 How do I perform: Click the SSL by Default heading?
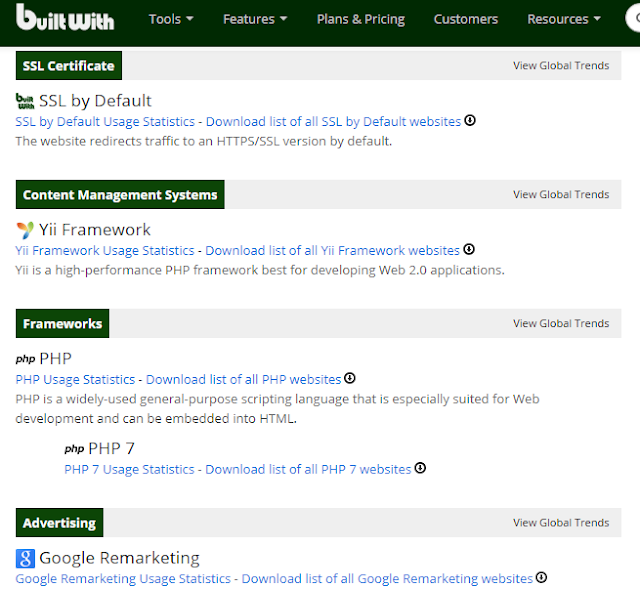point(95,101)
